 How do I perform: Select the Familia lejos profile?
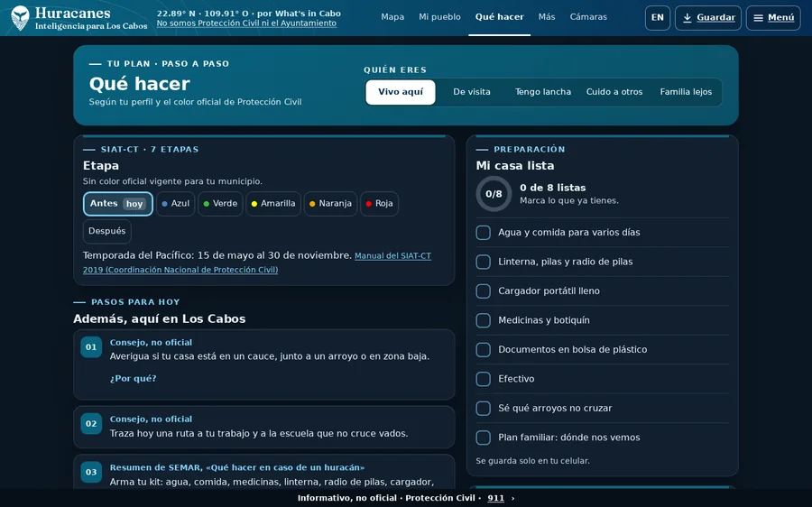686,92
